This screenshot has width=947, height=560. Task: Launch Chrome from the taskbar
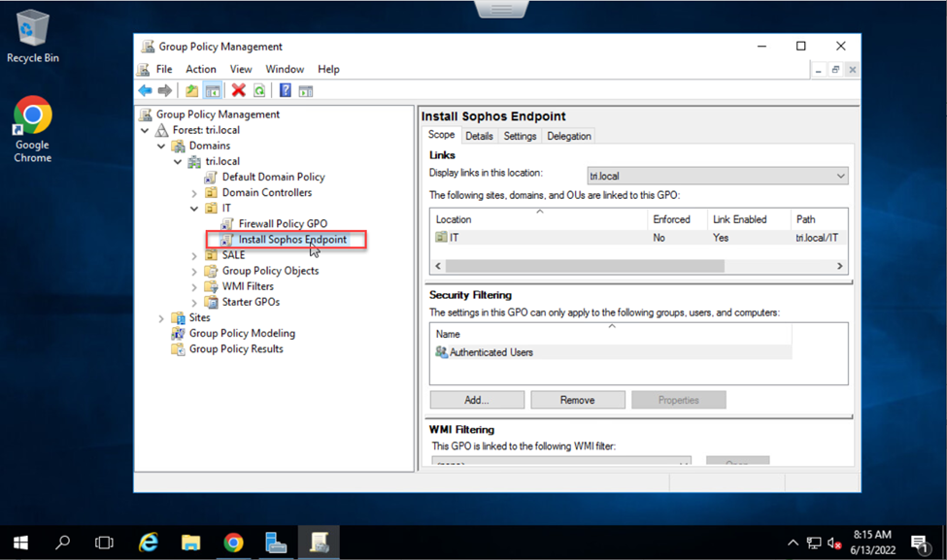click(233, 544)
